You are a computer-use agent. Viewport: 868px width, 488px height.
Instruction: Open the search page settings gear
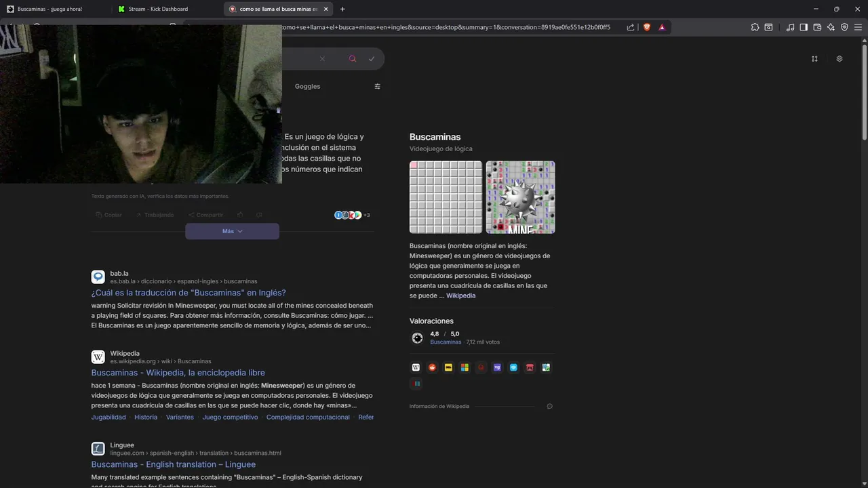pos(839,59)
